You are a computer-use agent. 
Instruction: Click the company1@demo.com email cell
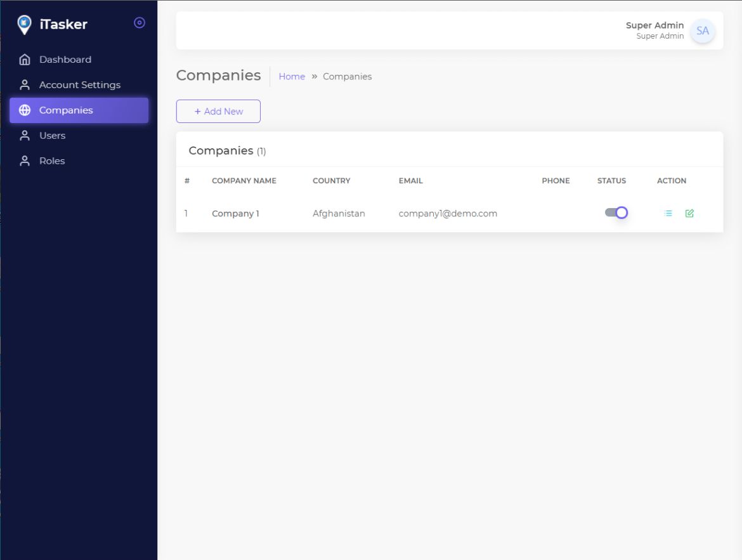(x=448, y=214)
